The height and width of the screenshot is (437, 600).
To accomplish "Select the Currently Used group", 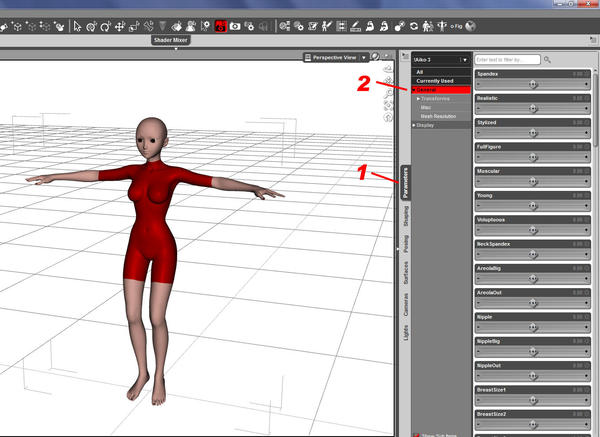I will tap(442, 81).
